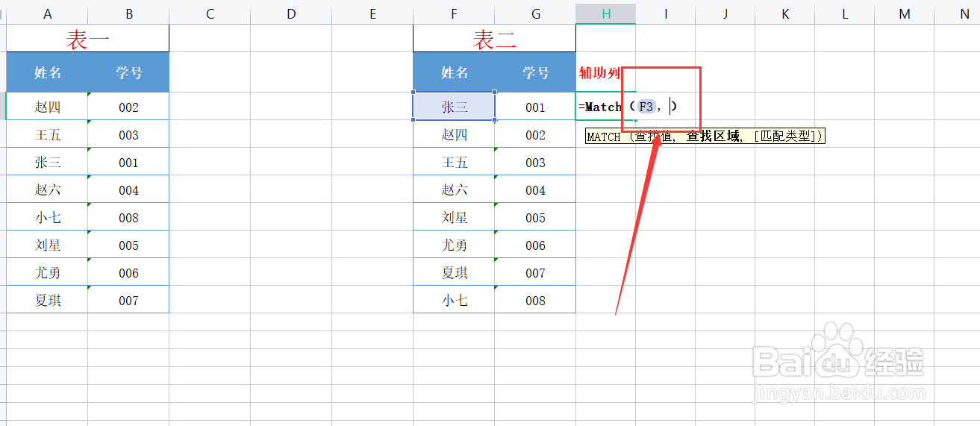Select 学号 header in table two
Viewport: 980px width, 426px height.
[535, 72]
